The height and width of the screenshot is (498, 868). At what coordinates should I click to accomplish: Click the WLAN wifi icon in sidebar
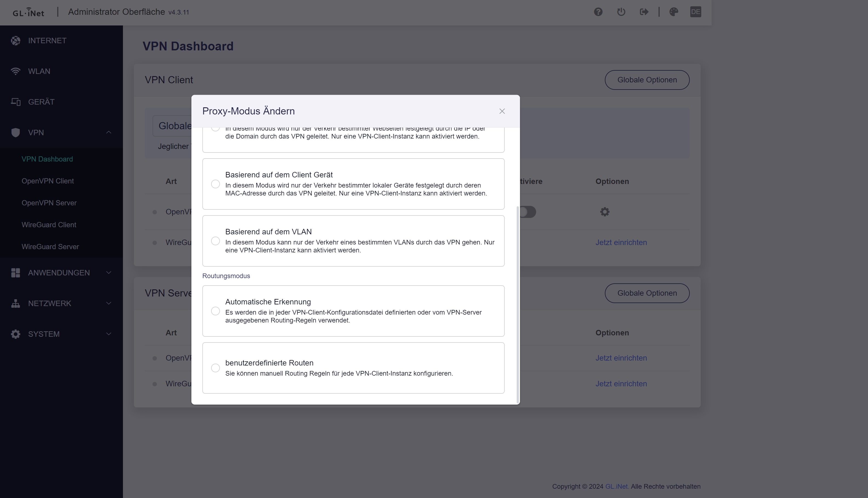click(x=15, y=71)
